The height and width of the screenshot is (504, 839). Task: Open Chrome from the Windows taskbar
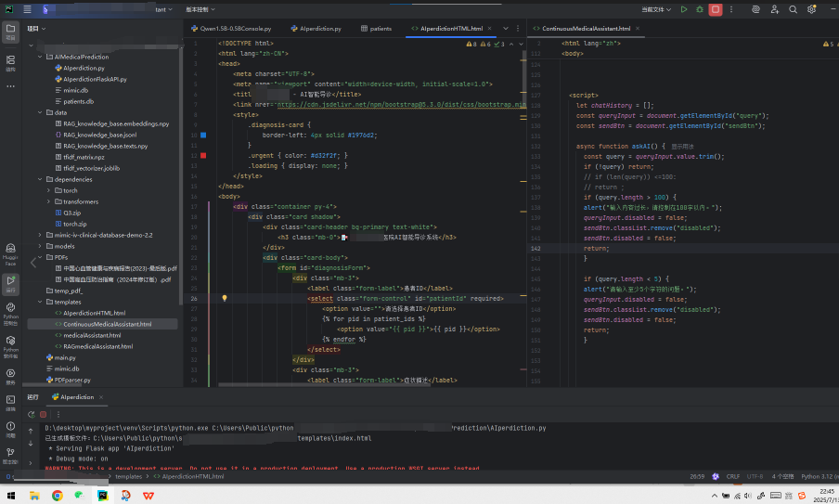pyautogui.click(x=58, y=496)
